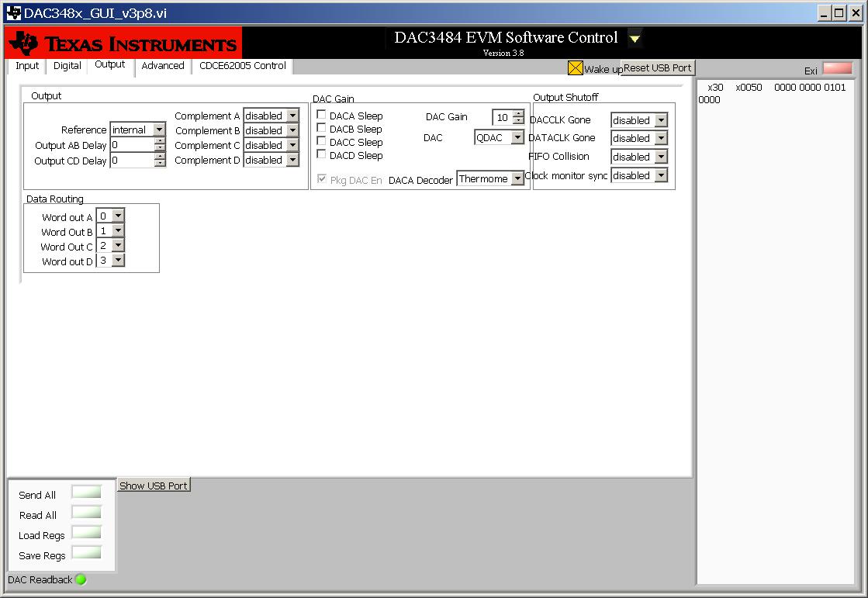
Task: Click the x0050 register value text
Action: (x=749, y=88)
